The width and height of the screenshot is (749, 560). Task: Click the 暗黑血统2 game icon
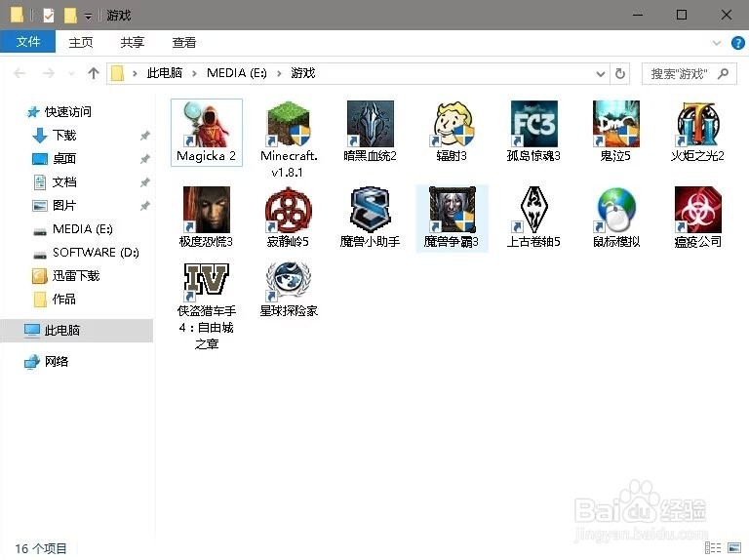click(x=371, y=123)
